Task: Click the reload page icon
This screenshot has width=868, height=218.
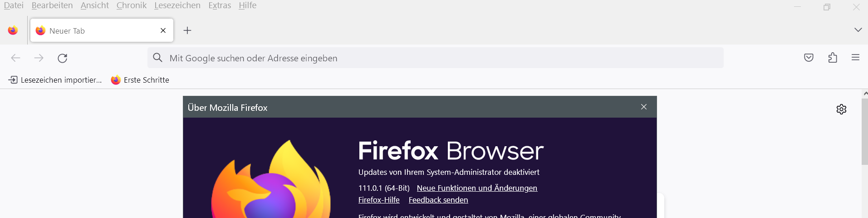Action: (63, 58)
